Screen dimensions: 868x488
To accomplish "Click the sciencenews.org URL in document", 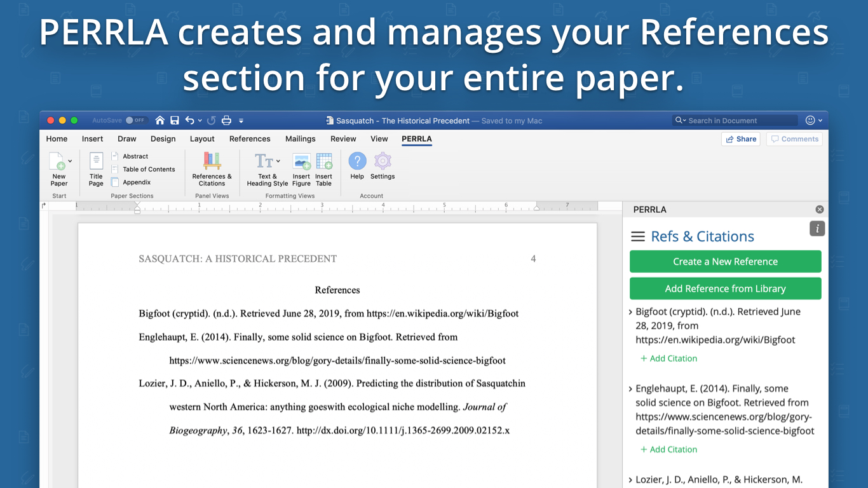I will click(x=337, y=360).
